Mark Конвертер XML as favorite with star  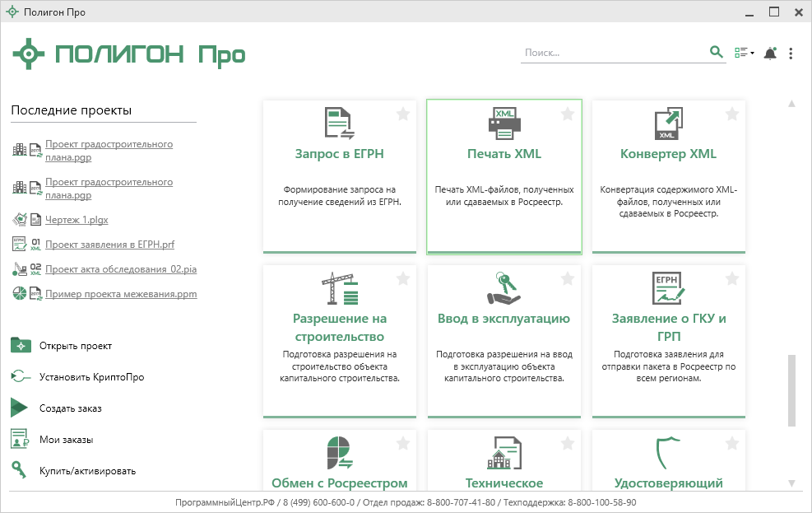(732, 114)
